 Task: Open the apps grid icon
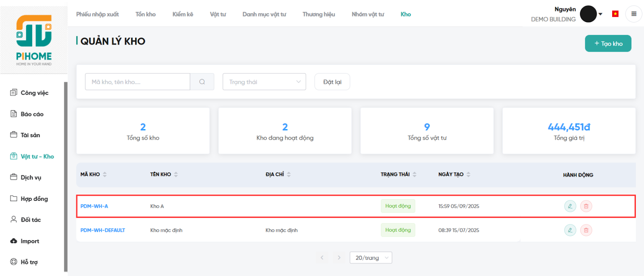click(x=634, y=14)
